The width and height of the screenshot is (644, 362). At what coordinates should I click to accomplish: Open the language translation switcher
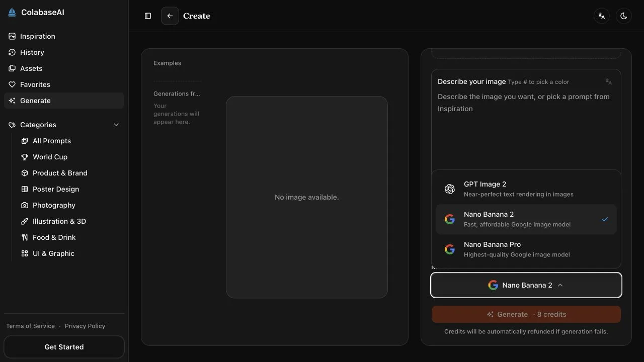tap(602, 16)
